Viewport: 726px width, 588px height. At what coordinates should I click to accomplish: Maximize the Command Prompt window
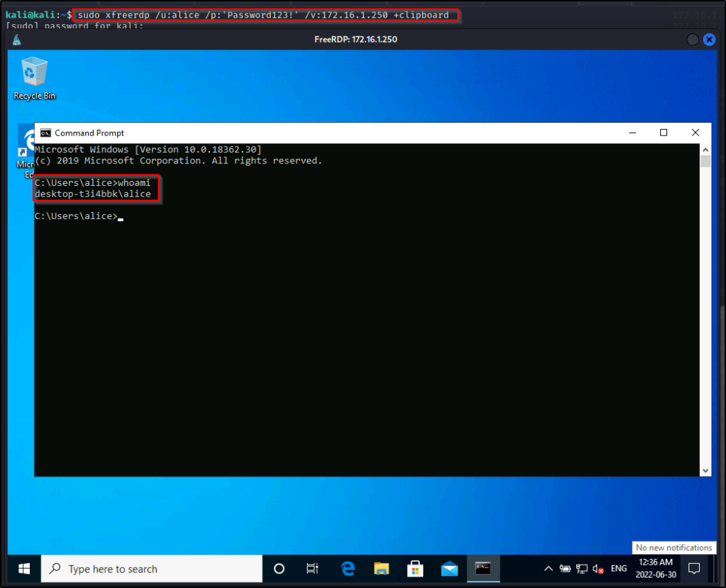[x=664, y=133]
